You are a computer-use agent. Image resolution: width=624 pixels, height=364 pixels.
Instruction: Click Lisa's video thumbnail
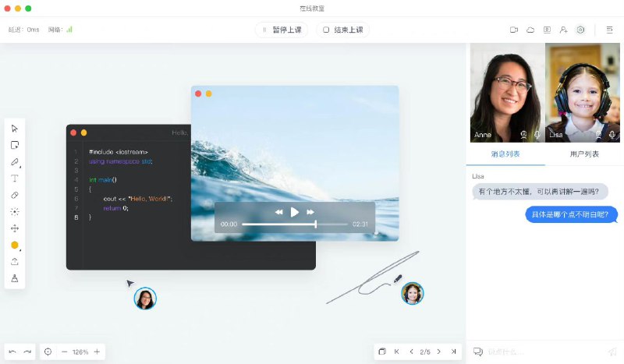[582, 92]
